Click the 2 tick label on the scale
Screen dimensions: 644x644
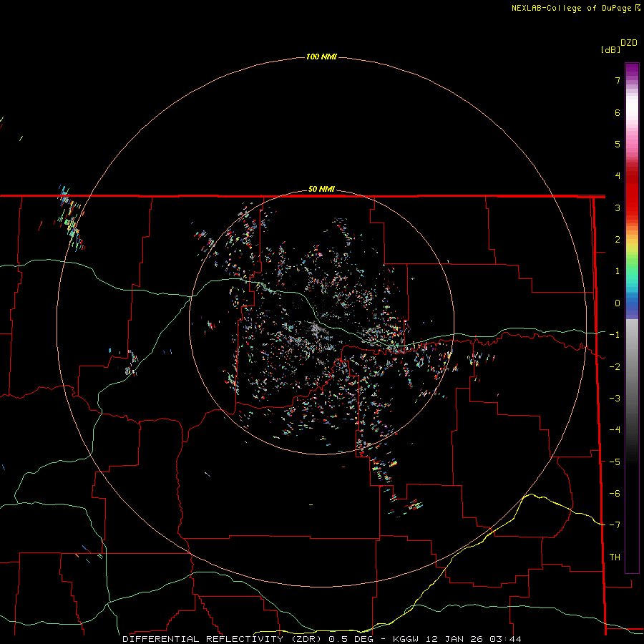click(x=618, y=240)
